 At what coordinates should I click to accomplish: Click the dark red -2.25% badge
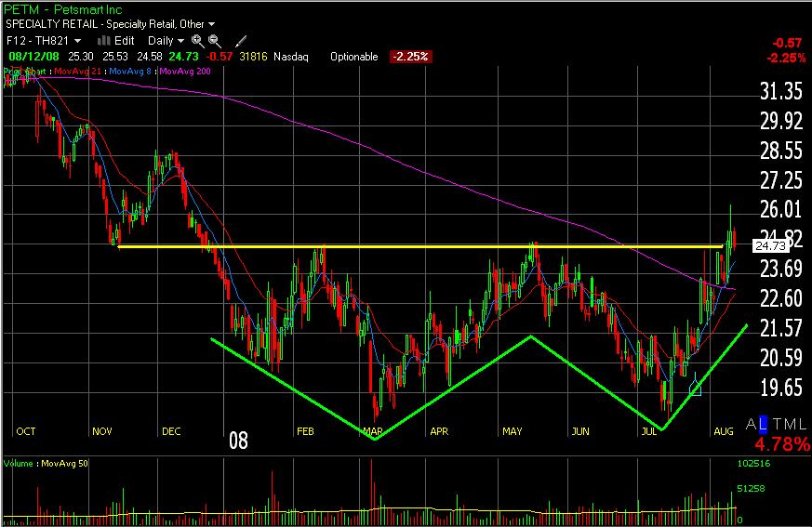410,57
